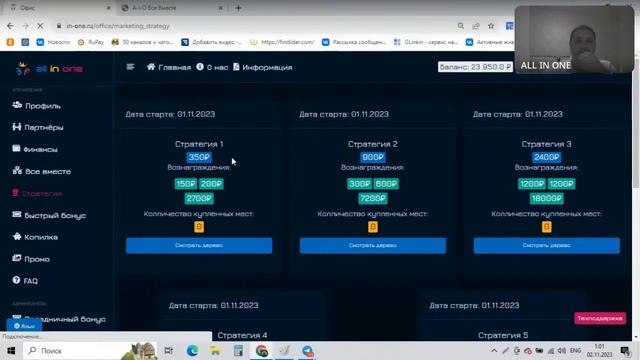Open the Добавить видео bookmark
Image resolution: width=640 pixels, height=360 pixels.
pyautogui.click(x=211, y=42)
